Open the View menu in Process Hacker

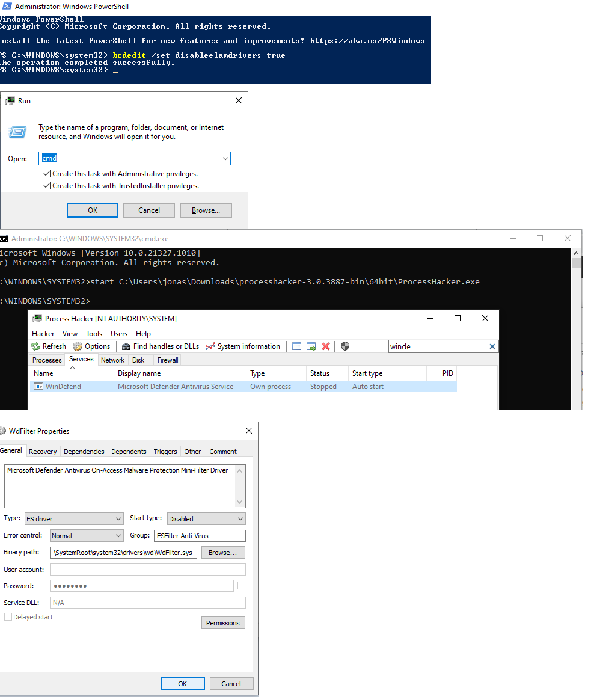click(x=70, y=334)
